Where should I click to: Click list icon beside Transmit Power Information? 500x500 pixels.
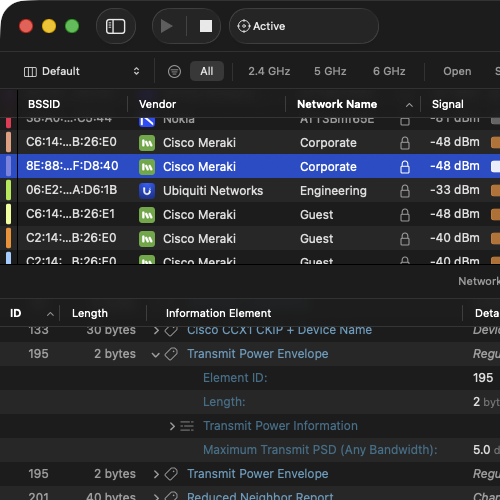(x=187, y=426)
